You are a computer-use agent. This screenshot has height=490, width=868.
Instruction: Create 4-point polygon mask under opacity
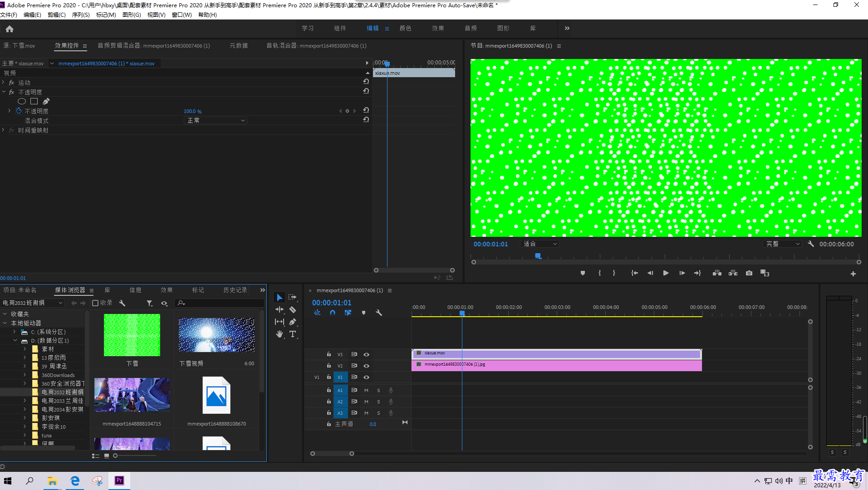click(34, 102)
